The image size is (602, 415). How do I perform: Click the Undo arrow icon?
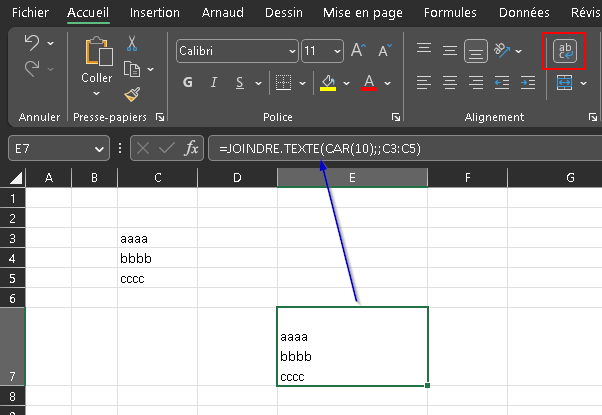tap(32, 43)
